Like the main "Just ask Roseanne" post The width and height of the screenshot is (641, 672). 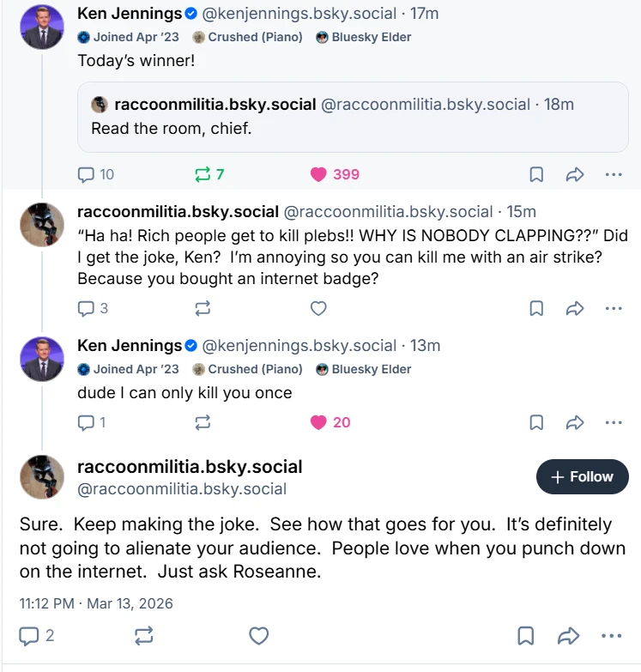pyautogui.click(x=258, y=636)
